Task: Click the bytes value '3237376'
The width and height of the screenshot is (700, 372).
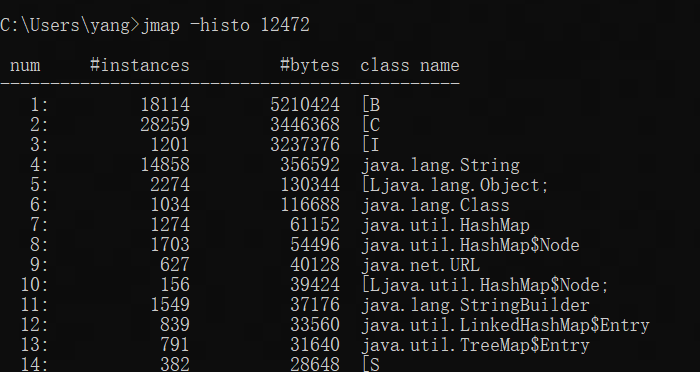Action: (305, 145)
